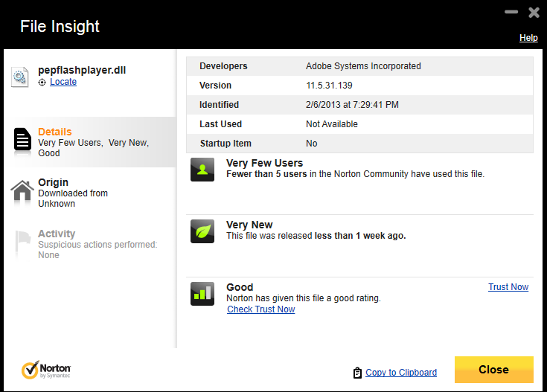Click the Trust Now link
This screenshot has width=547, height=392.
click(508, 287)
